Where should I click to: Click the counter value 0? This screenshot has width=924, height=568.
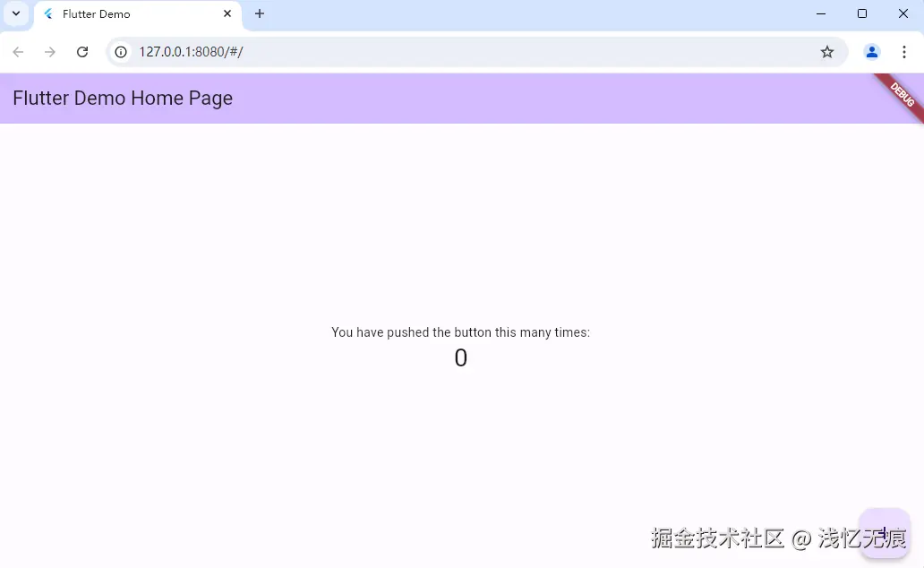click(x=461, y=357)
